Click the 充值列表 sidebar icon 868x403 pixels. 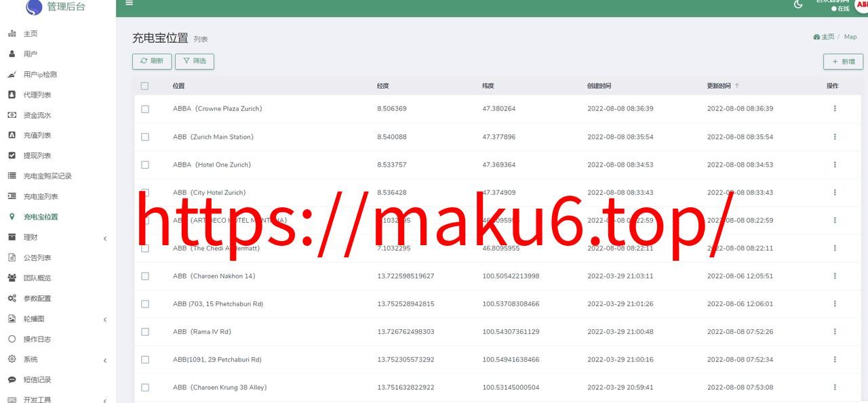coord(12,135)
